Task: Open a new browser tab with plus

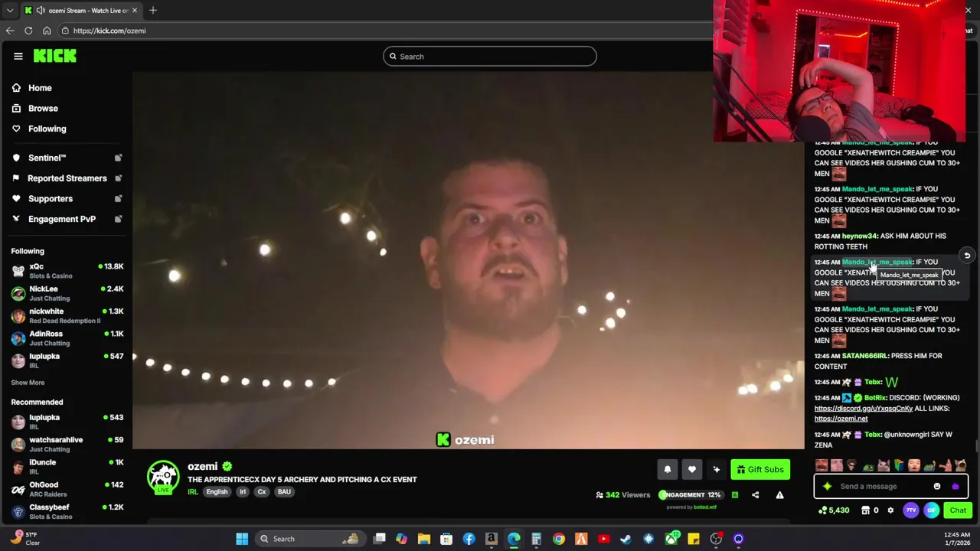Action: [x=153, y=10]
